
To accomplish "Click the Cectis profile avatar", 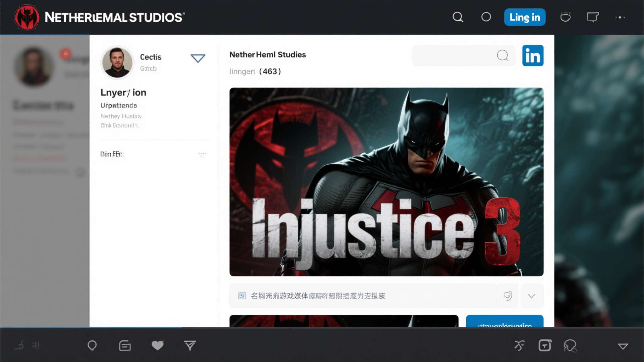I will coord(117,62).
